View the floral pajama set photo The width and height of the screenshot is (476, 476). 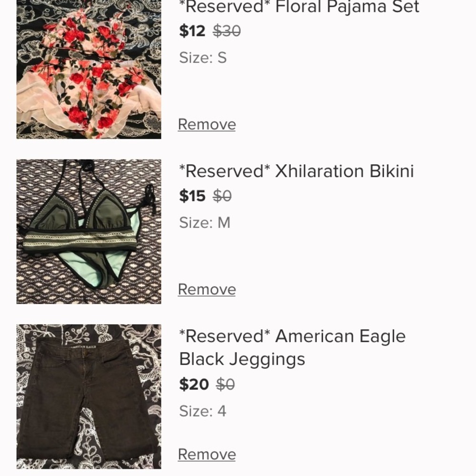89,69
